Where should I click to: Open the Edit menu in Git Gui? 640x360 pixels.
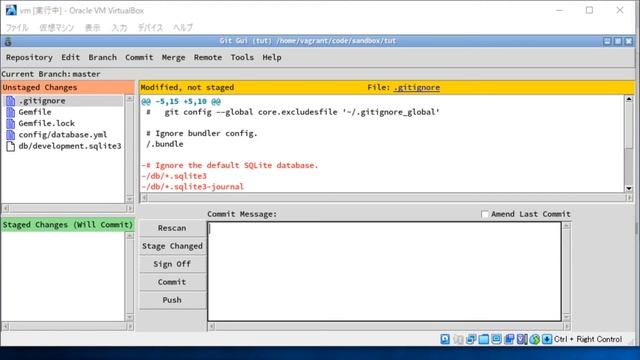[x=71, y=58]
